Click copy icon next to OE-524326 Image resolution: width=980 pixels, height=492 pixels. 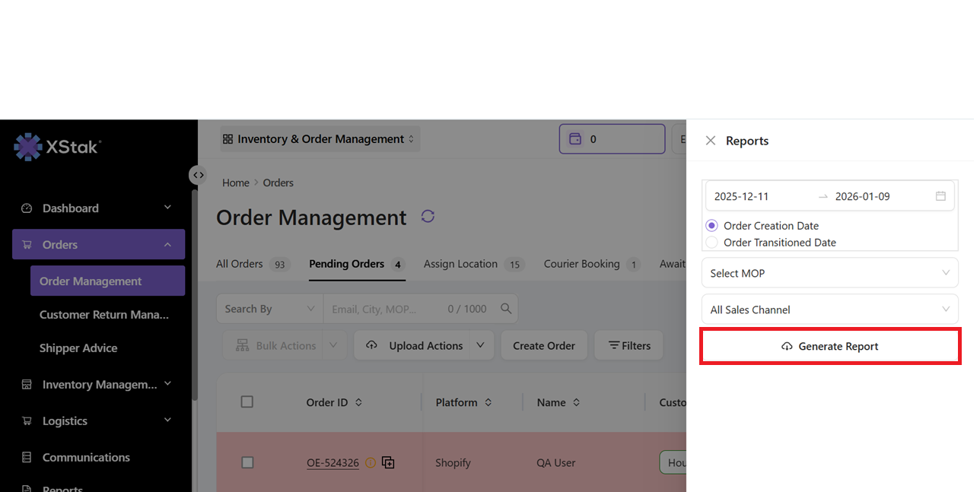[388, 462]
